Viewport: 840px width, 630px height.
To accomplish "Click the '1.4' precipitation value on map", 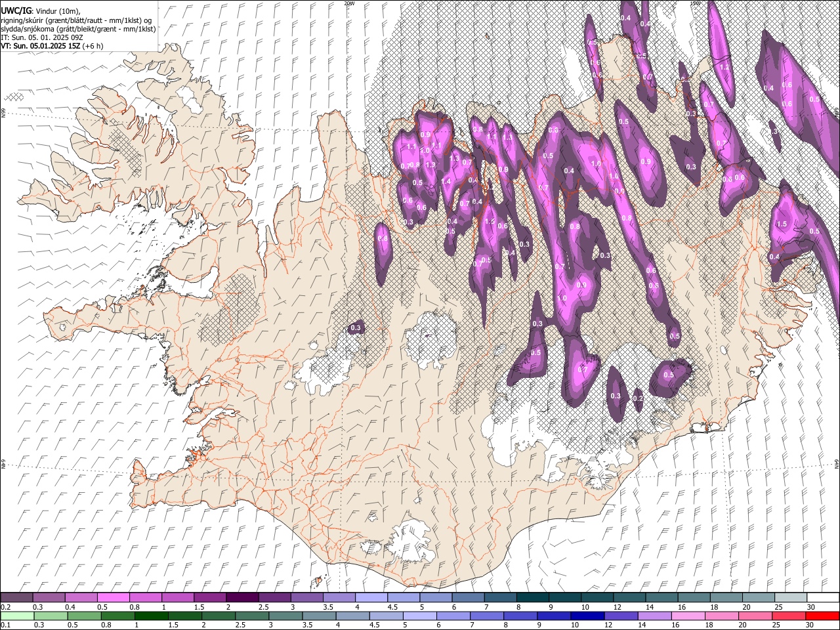I will 446,181.
